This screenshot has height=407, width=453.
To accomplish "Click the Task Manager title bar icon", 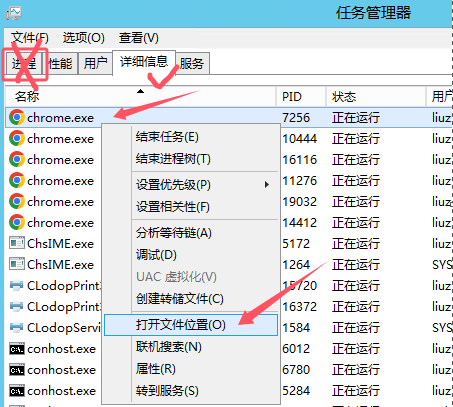I will (14, 13).
